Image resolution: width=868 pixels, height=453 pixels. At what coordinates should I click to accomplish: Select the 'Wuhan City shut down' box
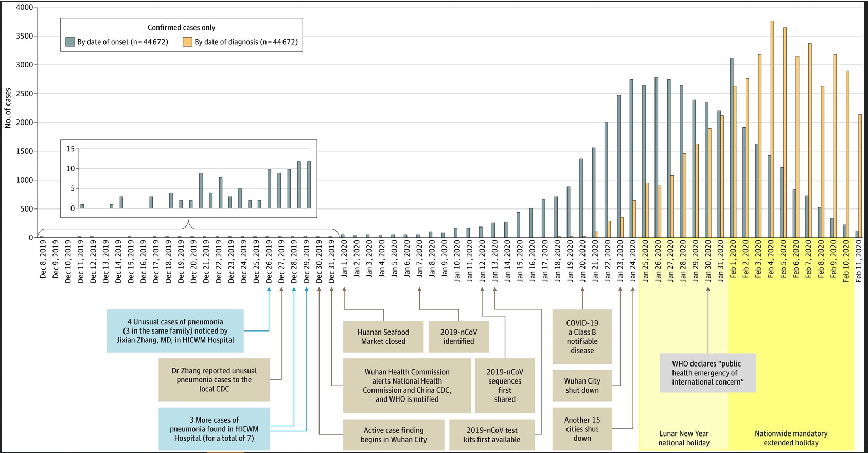point(582,385)
